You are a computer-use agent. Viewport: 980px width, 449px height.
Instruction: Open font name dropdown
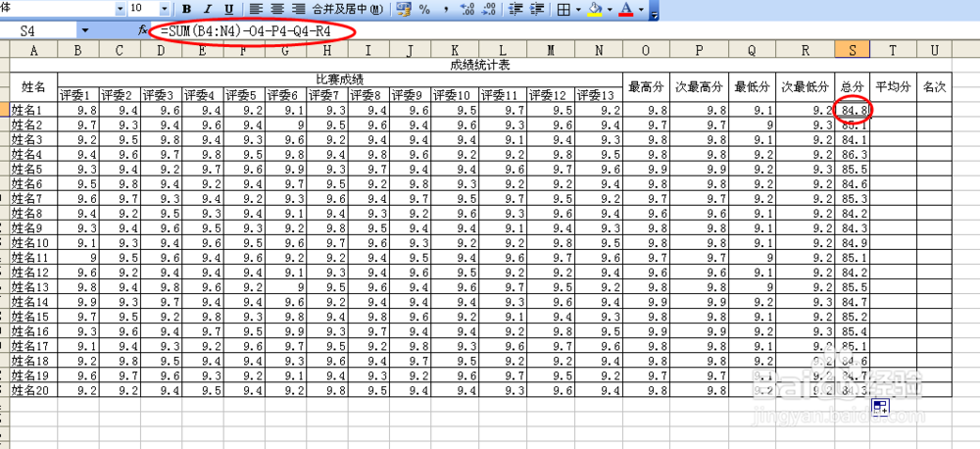pos(120,8)
